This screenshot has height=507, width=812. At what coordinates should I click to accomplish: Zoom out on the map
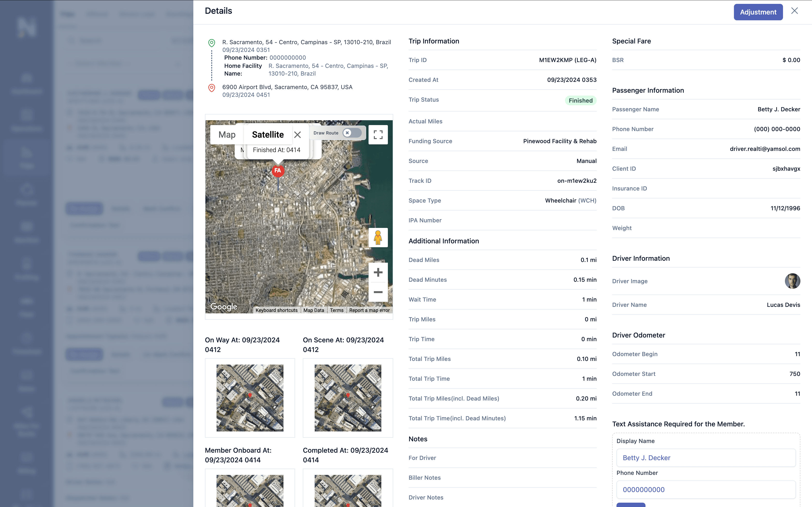[378, 292]
